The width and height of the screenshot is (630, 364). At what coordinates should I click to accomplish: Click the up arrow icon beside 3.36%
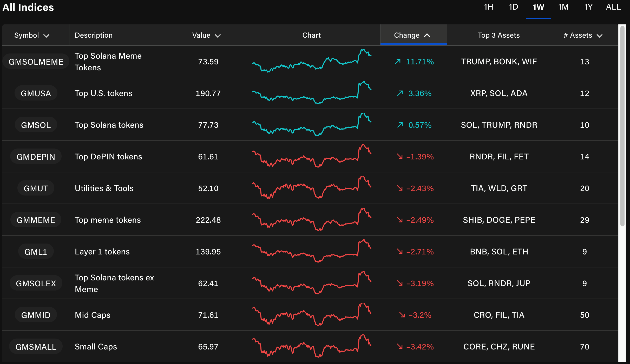pyautogui.click(x=400, y=93)
